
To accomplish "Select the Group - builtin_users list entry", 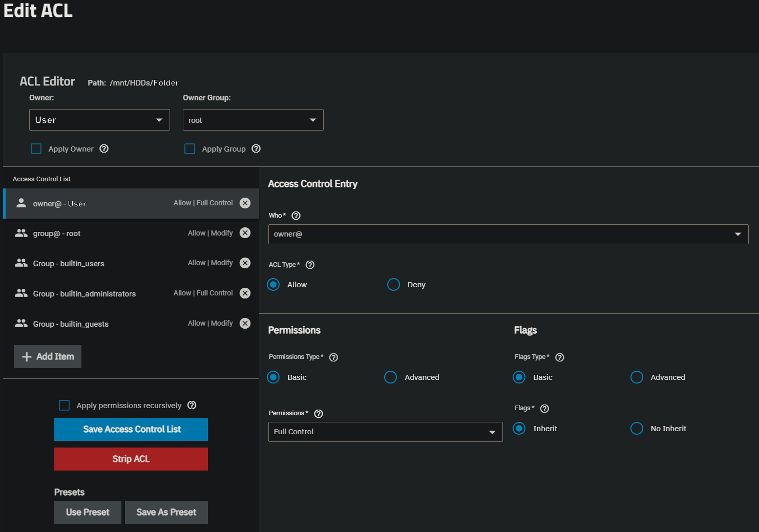I will pos(131,263).
